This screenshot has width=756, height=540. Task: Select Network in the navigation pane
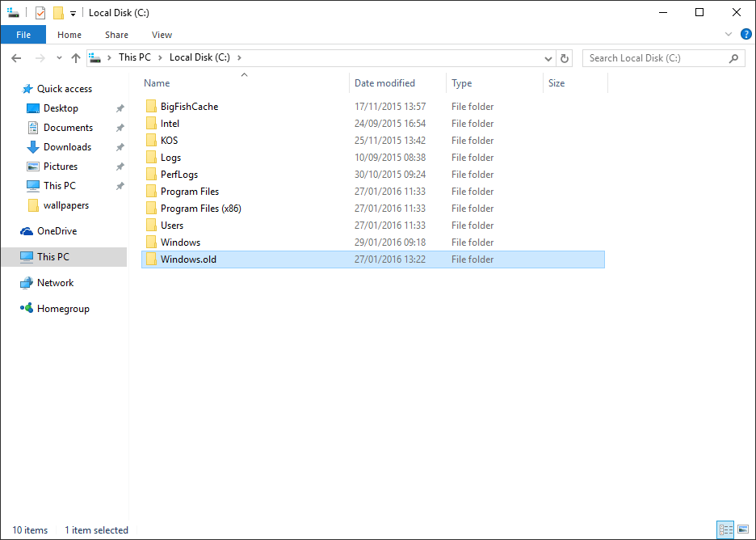pos(55,283)
